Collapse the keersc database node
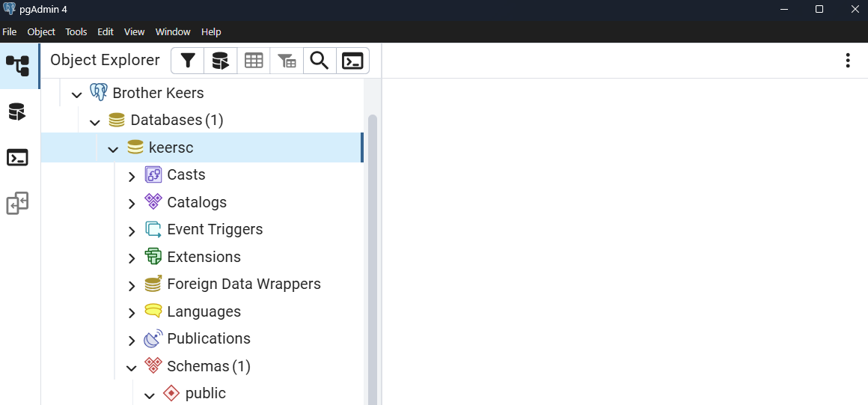868x405 pixels. coord(114,149)
